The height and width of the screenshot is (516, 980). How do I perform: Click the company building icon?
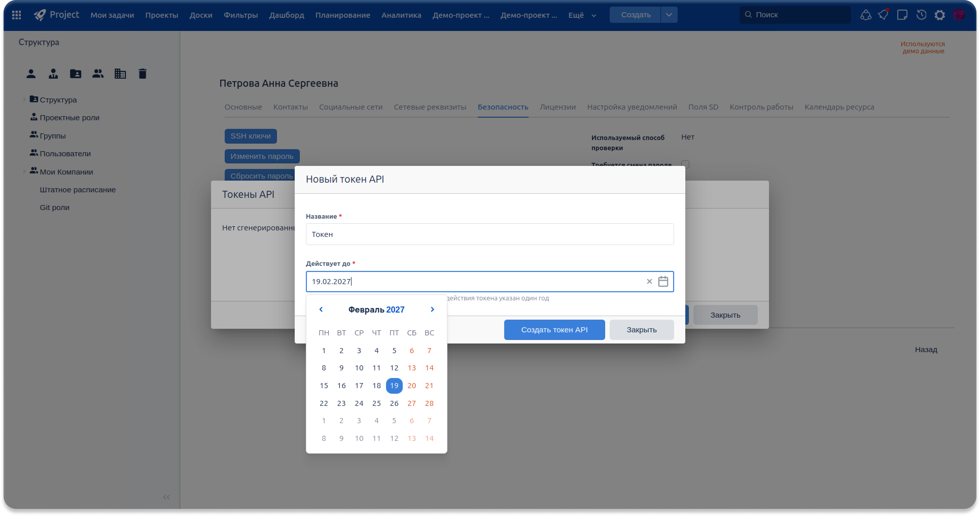120,74
